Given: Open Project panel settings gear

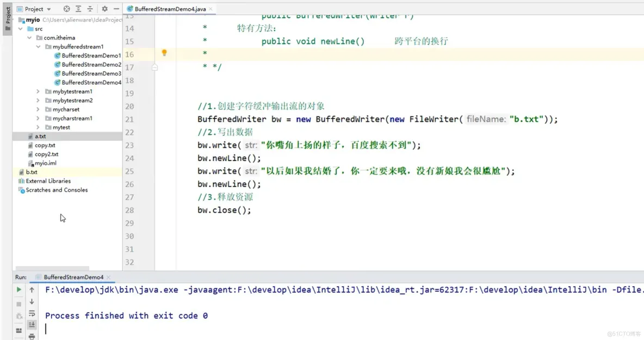Looking at the screenshot, I should [x=105, y=9].
